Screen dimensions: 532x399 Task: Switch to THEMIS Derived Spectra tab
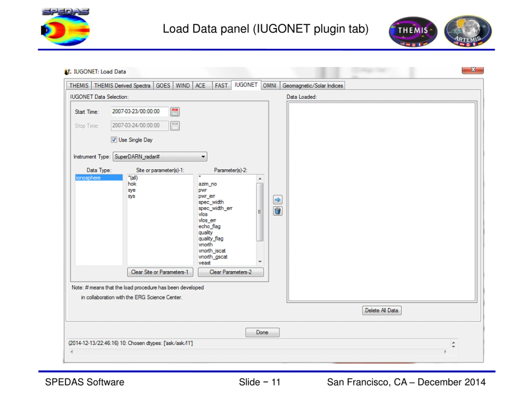click(122, 86)
